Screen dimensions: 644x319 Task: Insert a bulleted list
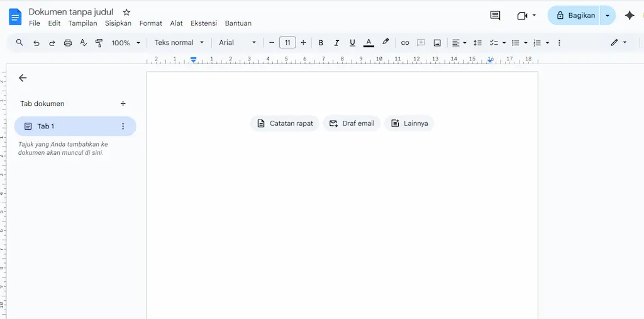(516, 43)
